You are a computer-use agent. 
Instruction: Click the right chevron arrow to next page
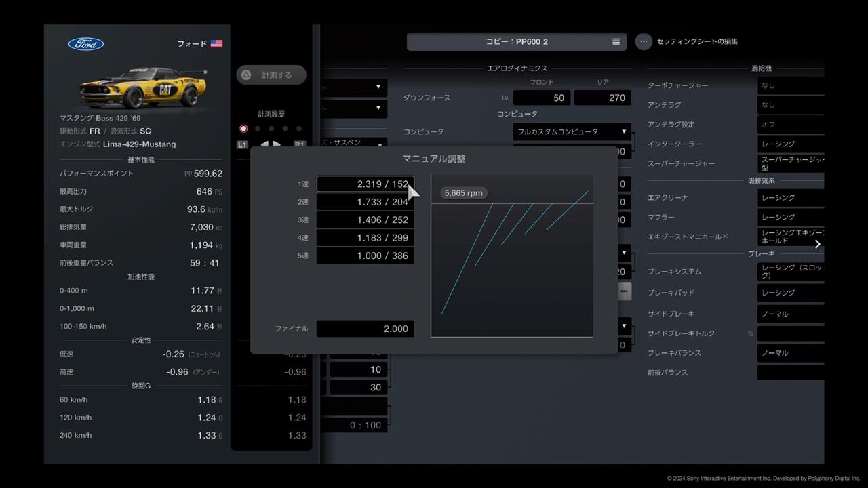point(817,244)
